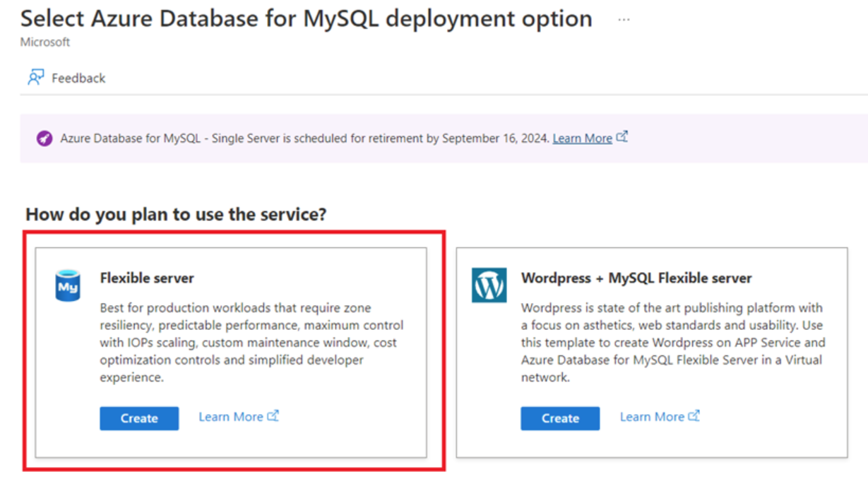
Task: Click the "How do you plan to use the service?" heading
Action: 177,214
